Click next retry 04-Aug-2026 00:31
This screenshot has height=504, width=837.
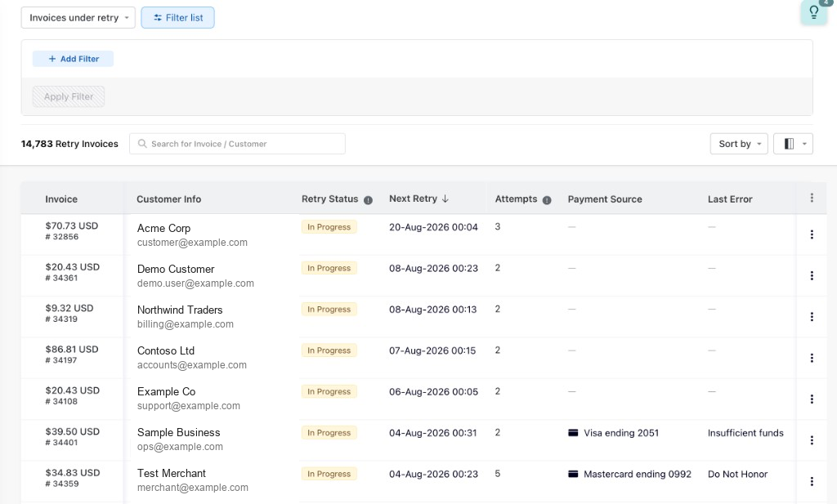(433, 433)
